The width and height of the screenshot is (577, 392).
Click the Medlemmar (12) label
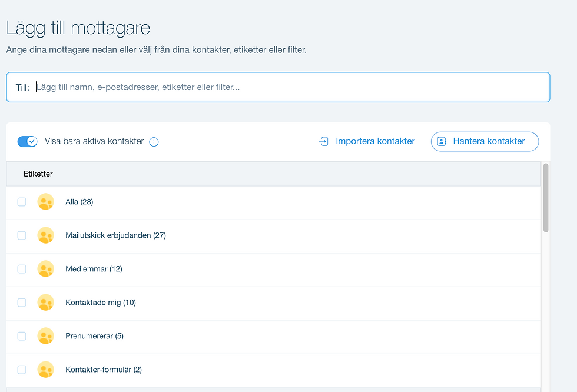[94, 269]
